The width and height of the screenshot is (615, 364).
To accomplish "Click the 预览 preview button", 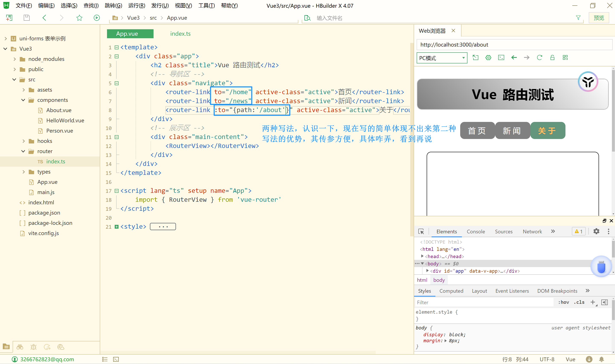I will coord(599,18).
